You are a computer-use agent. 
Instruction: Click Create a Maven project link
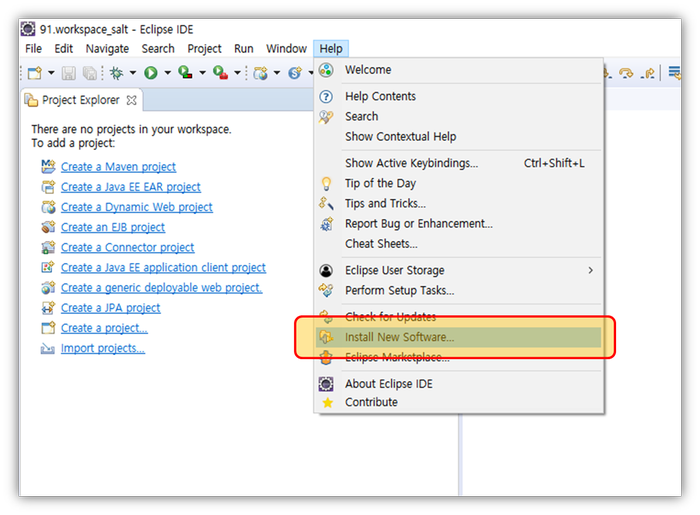pos(118,167)
